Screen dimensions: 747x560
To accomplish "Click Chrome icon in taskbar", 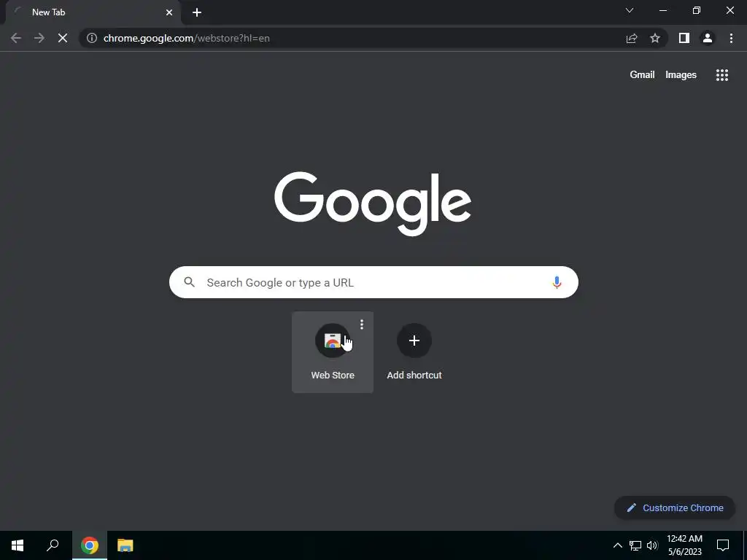I will coord(90,545).
